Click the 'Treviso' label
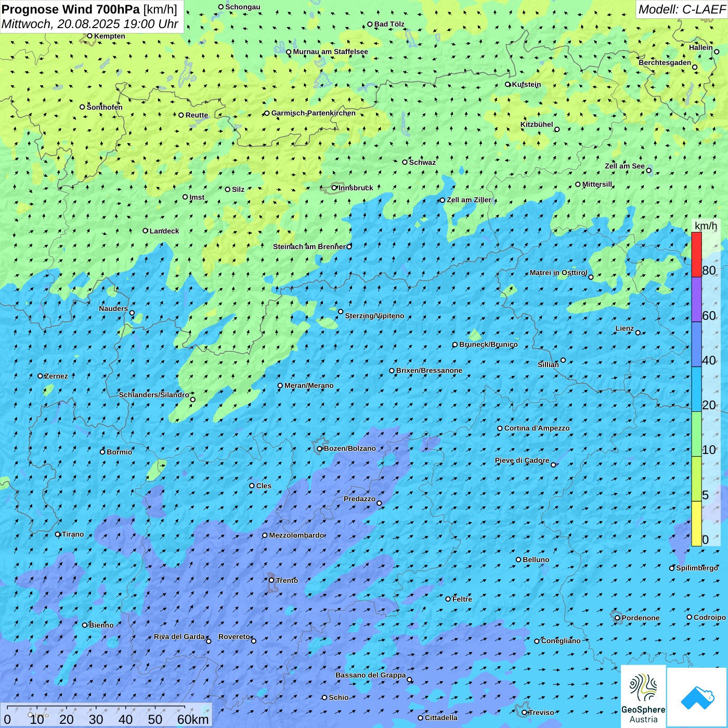Screen dimensions: 728x728 (x=541, y=712)
